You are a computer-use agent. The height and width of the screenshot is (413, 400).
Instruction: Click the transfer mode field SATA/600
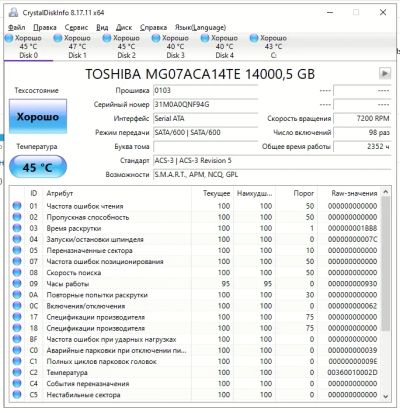205,132
